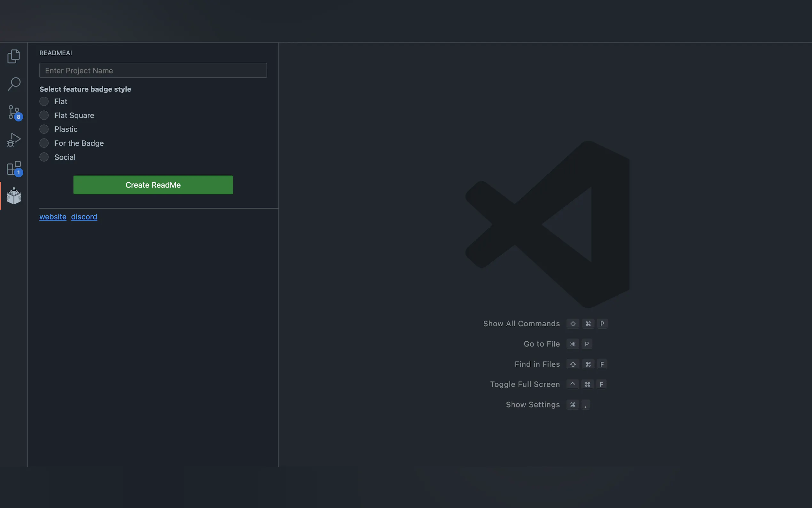This screenshot has width=812, height=508.
Task: Click the Find in Files hint
Action: click(x=537, y=364)
